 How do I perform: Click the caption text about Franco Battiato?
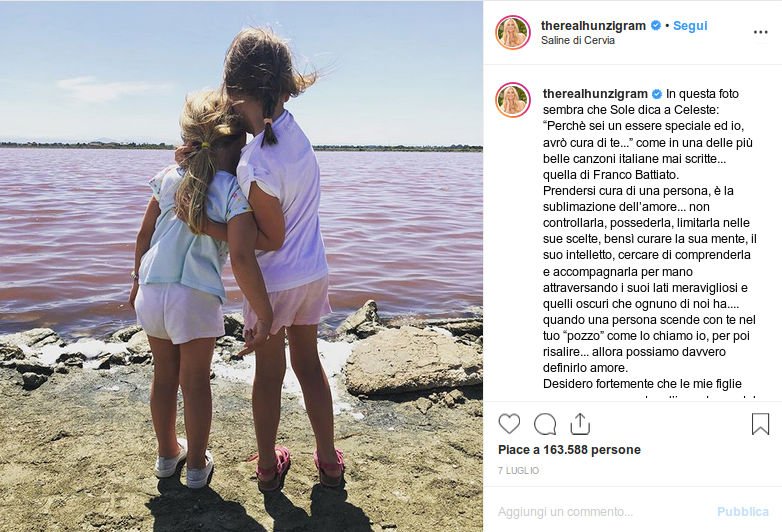tap(610, 175)
